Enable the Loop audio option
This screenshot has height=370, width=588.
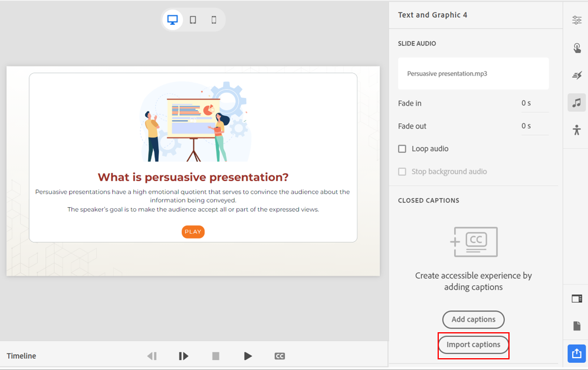[402, 149]
